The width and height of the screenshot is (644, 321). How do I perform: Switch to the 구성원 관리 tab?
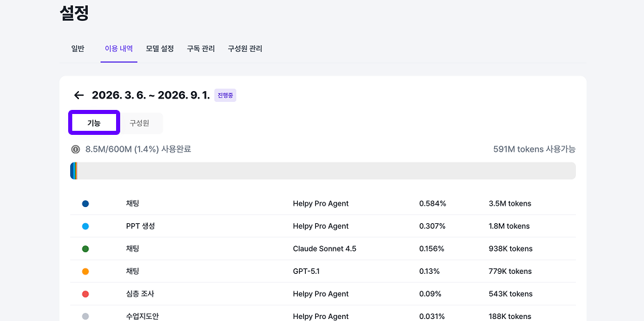[x=245, y=49]
